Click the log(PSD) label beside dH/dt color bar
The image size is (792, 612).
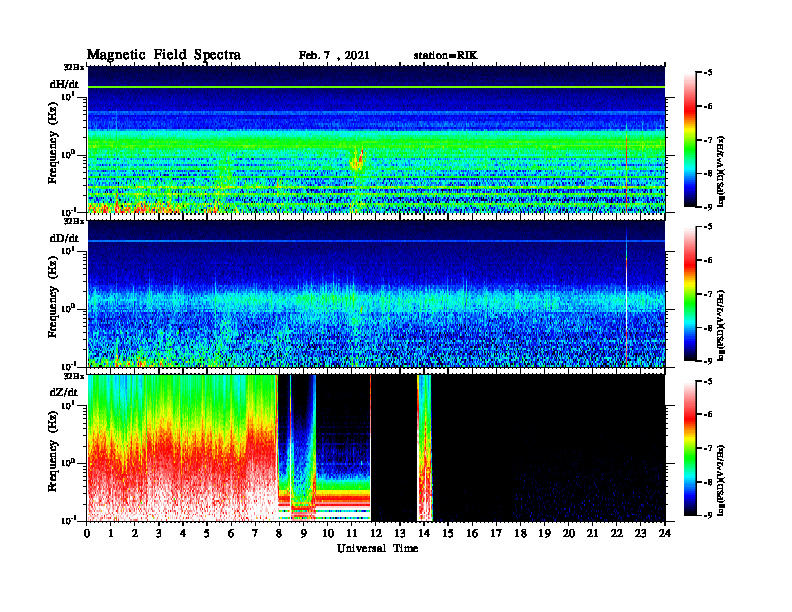pos(721,172)
